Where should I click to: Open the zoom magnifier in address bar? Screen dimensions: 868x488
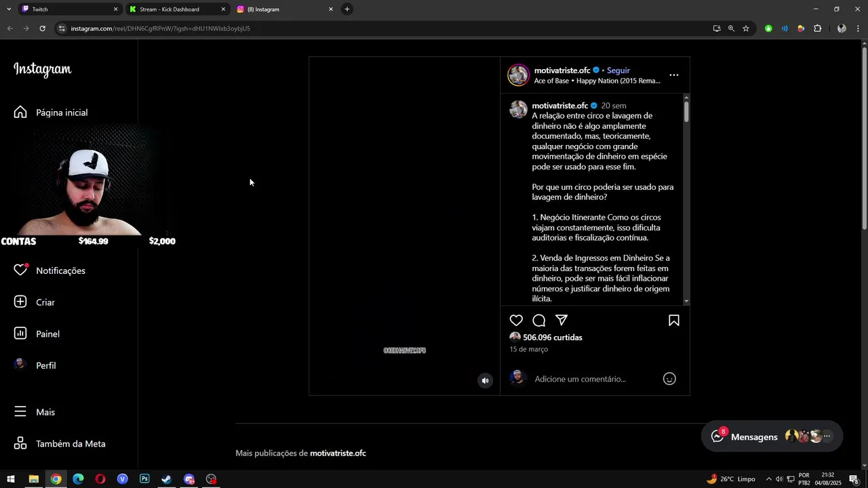(x=731, y=28)
